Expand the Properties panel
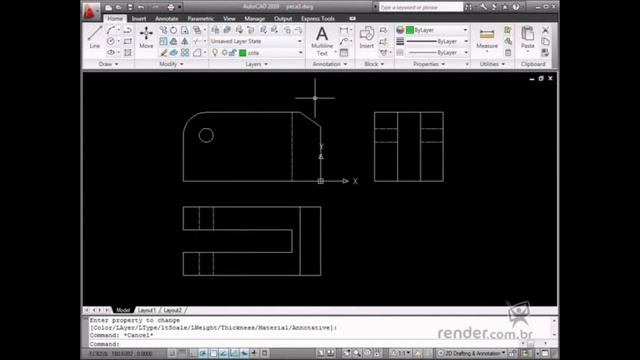Screen dimensions: 640x360 (429, 64)
